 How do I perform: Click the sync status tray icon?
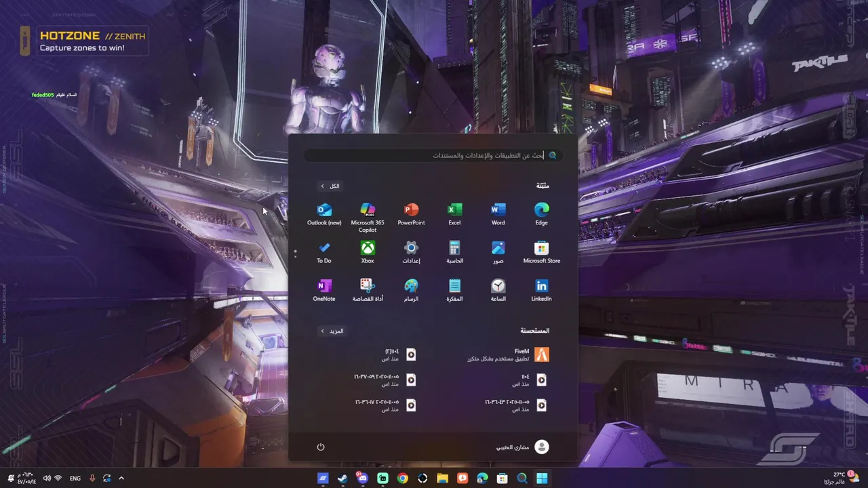[x=107, y=478]
